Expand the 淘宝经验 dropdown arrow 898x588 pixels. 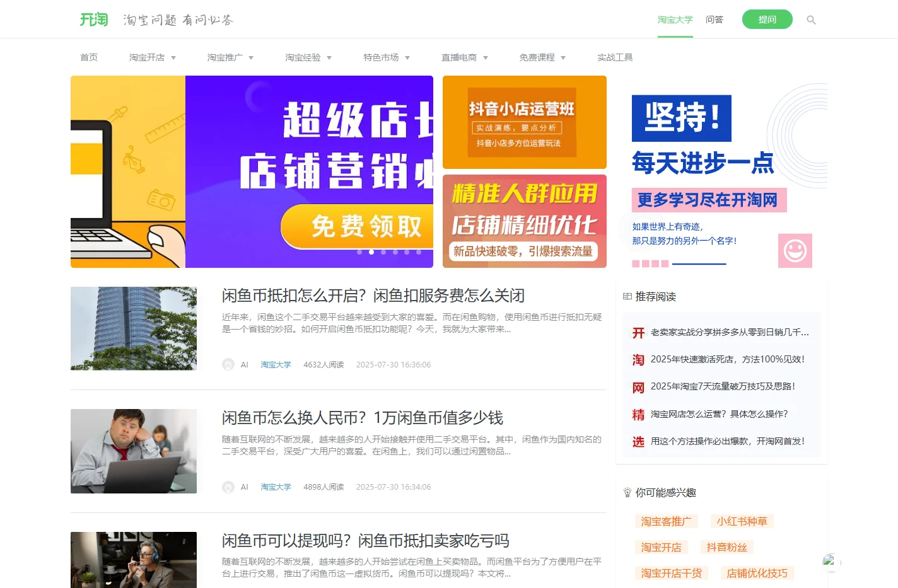pos(329,58)
